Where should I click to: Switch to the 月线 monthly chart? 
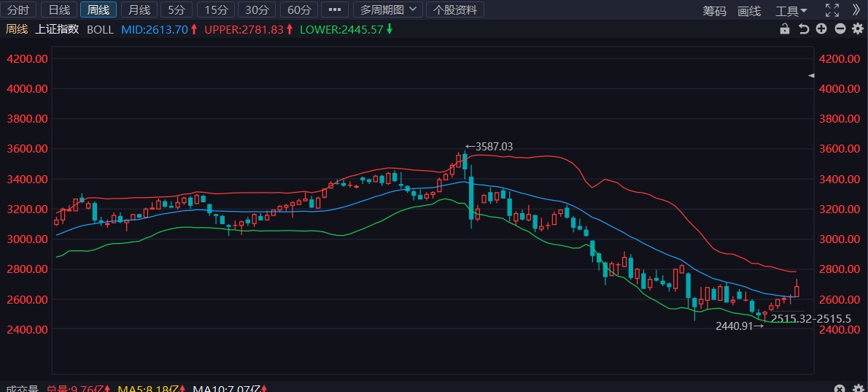tap(139, 9)
